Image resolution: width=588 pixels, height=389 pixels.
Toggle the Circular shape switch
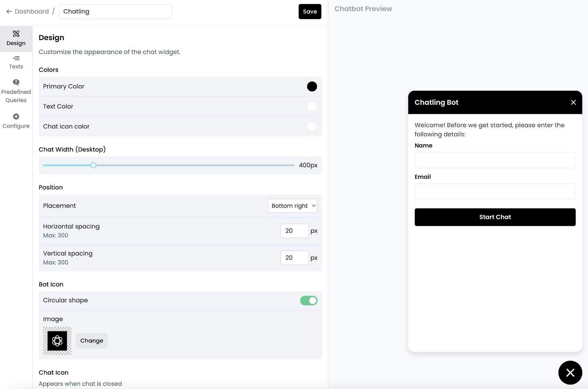[309, 300]
